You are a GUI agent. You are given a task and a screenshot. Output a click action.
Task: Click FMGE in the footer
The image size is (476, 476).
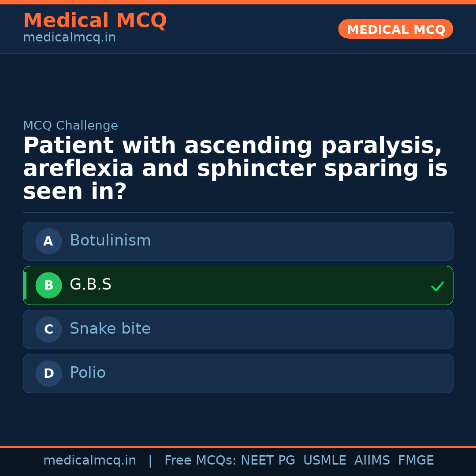click(416, 461)
